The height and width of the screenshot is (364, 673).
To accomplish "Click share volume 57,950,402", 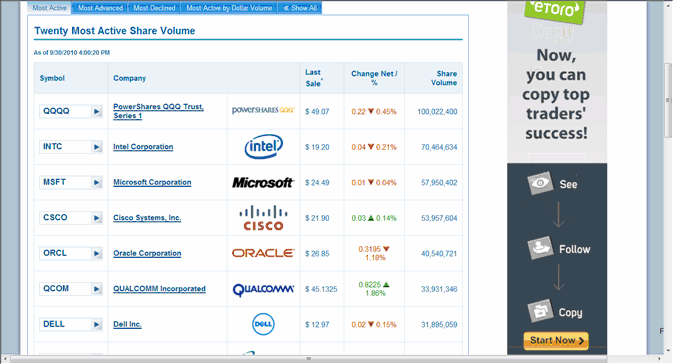I will coord(439,183).
